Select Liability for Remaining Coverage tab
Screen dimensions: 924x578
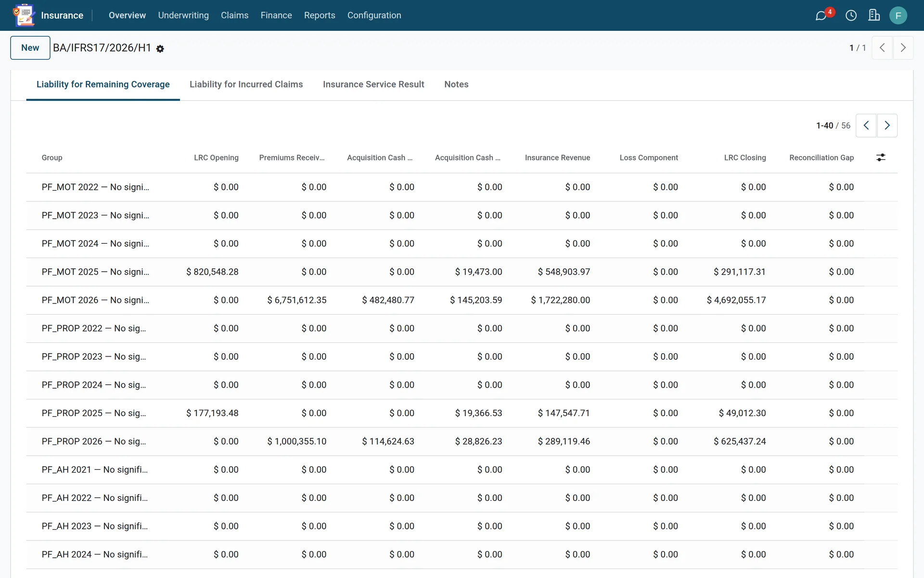tap(103, 84)
